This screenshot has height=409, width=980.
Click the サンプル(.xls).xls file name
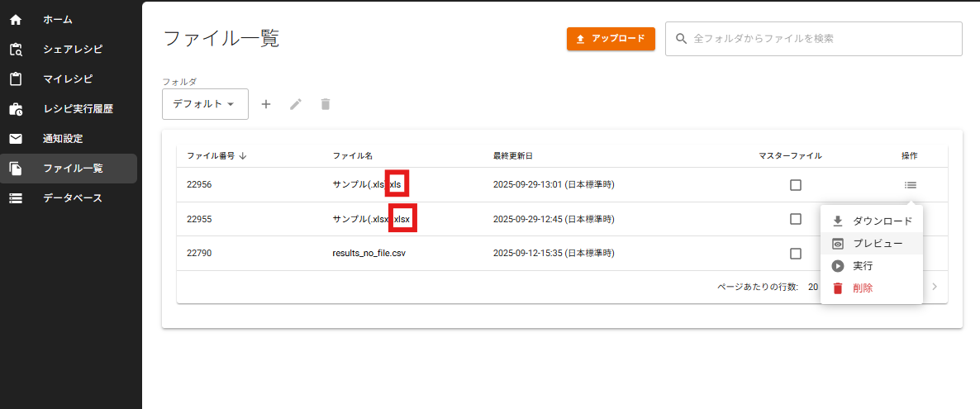367,185
